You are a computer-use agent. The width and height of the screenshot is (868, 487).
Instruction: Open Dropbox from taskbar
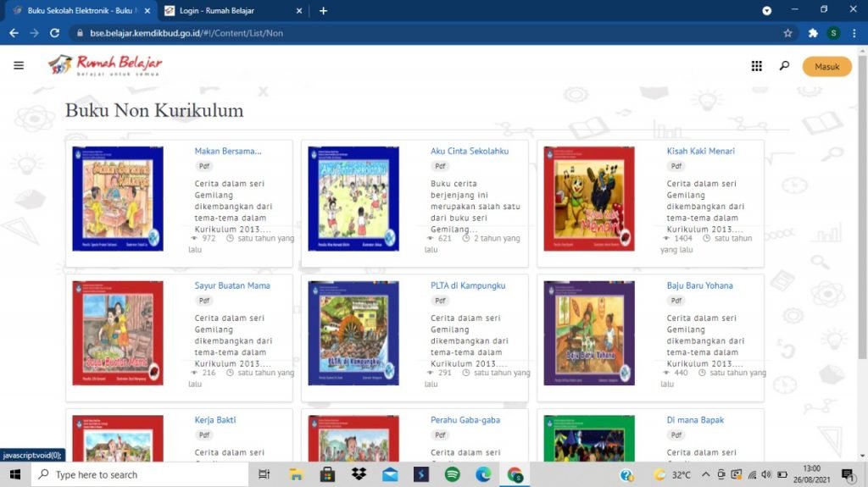coord(359,475)
